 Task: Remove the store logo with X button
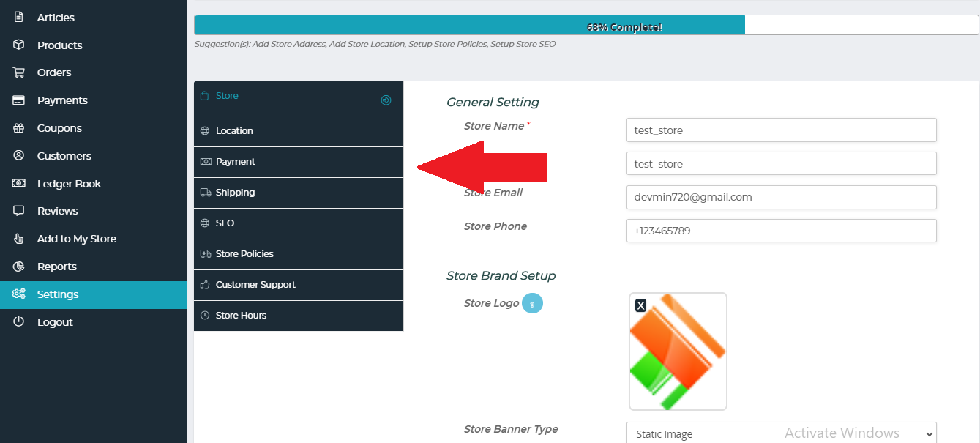640,305
